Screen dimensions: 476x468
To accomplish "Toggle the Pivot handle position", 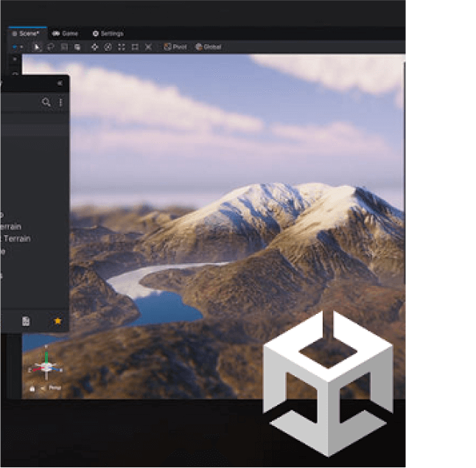I will (x=175, y=47).
